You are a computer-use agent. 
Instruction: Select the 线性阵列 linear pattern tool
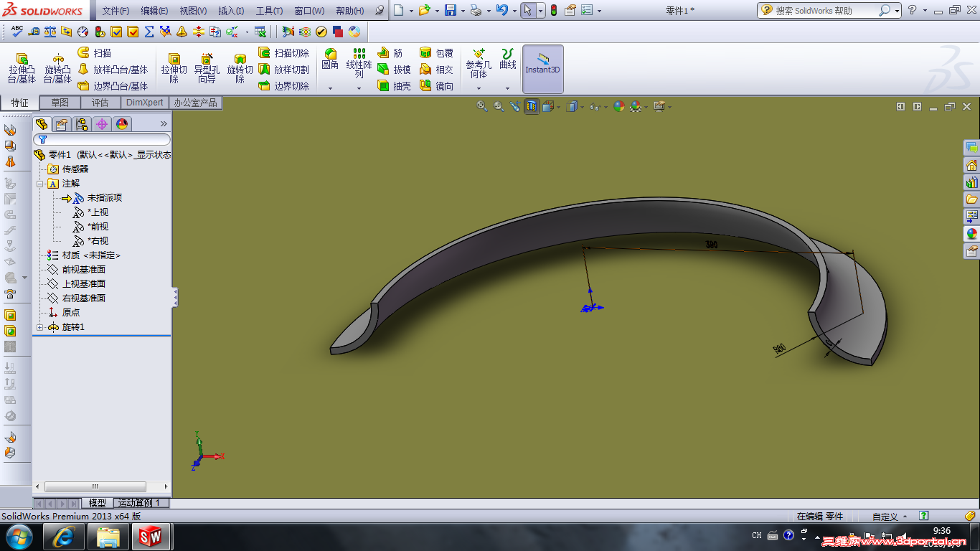(x=359, y=63)
